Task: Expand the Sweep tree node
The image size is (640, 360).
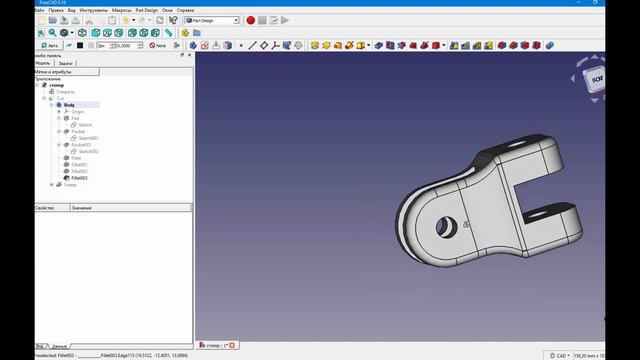Action: coord(51,184)
